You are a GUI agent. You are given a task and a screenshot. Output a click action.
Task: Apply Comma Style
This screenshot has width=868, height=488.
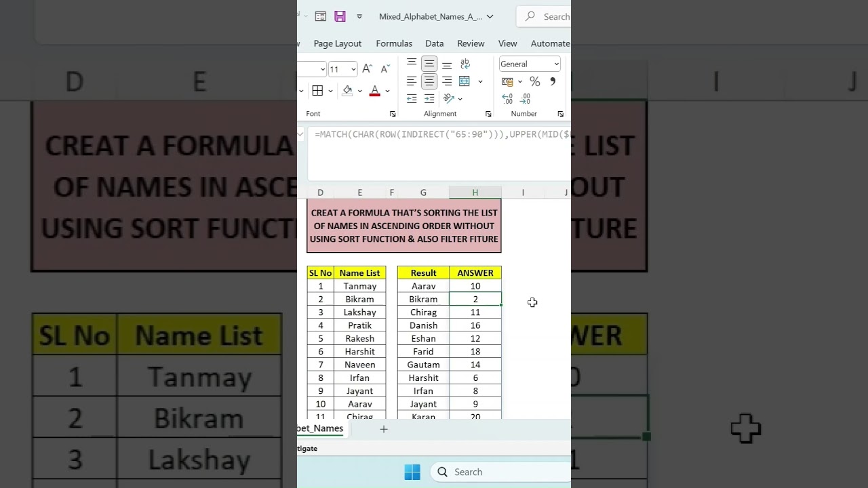coord(553,81)
